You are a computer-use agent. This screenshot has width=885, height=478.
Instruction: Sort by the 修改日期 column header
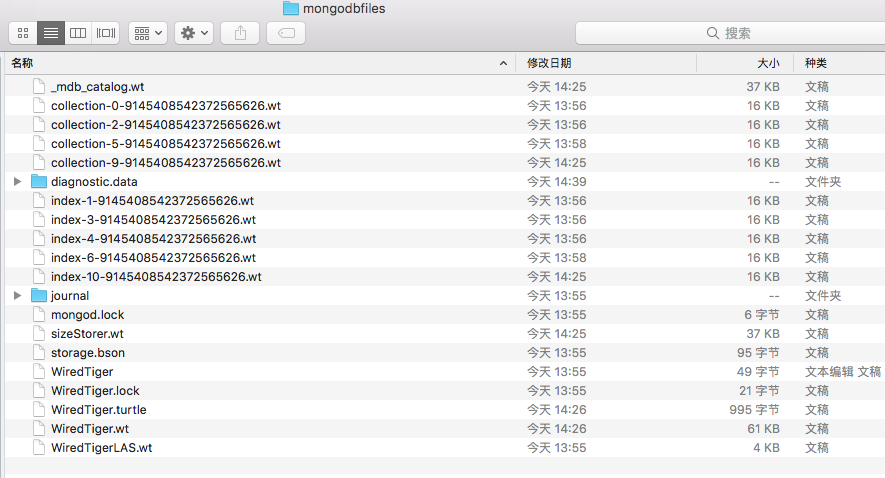point(606,63)
